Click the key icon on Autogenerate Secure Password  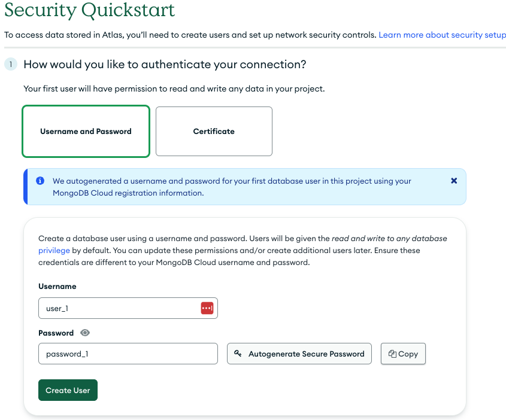tap(238, 354)
